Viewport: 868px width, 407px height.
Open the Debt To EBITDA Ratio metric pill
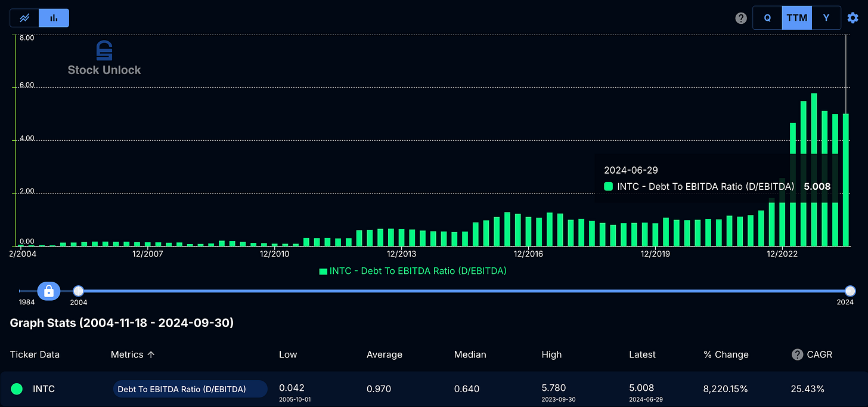(x=190, y=389)
